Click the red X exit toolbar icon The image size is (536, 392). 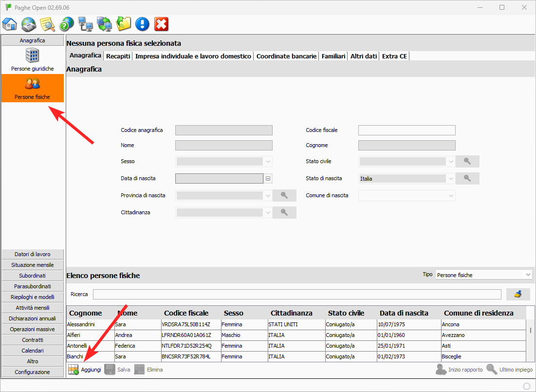click(161, 24)
